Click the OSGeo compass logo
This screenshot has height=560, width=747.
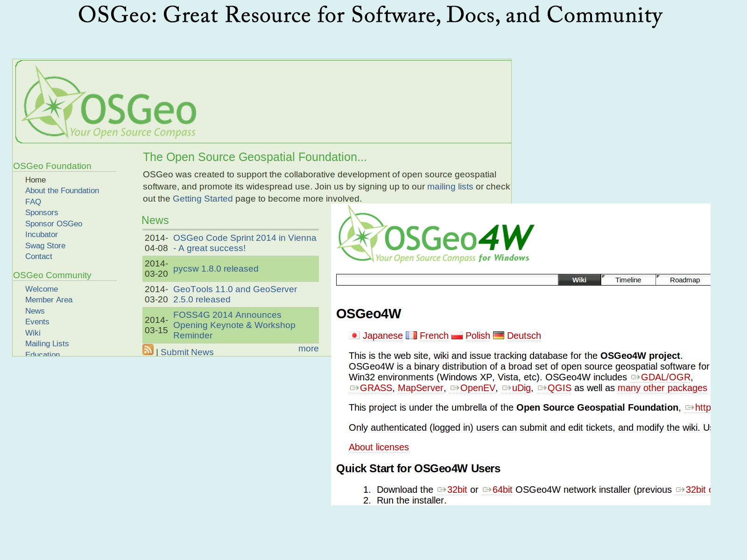[110, 103]
